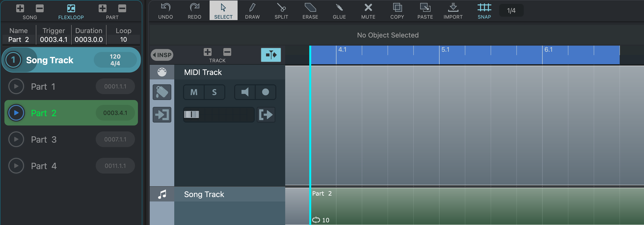Open the 1/4 snap value dropdown
This screenshot has width=644, height=225.
coord(511,11)
